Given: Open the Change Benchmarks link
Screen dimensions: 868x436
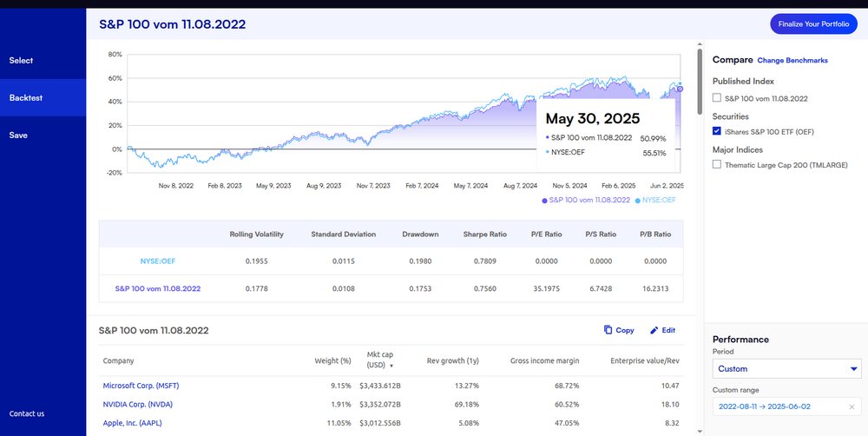Looking at the screenshot, I should pos(792,61).
